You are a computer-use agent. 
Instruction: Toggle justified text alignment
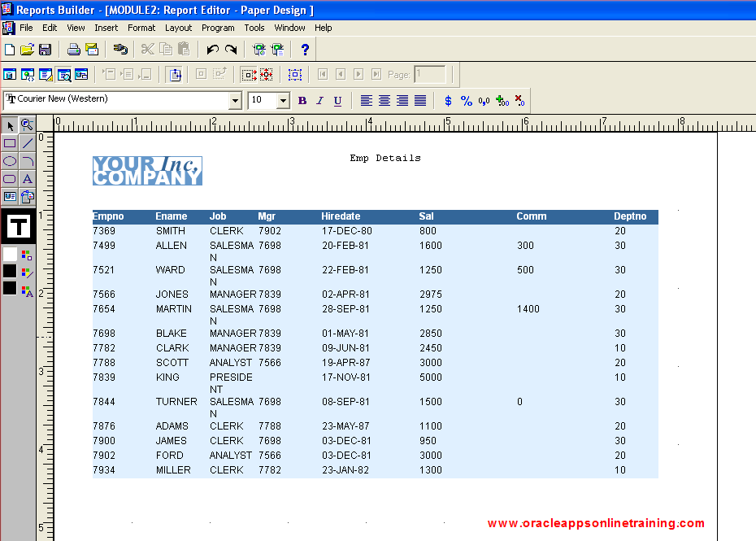tap(420, 100)
